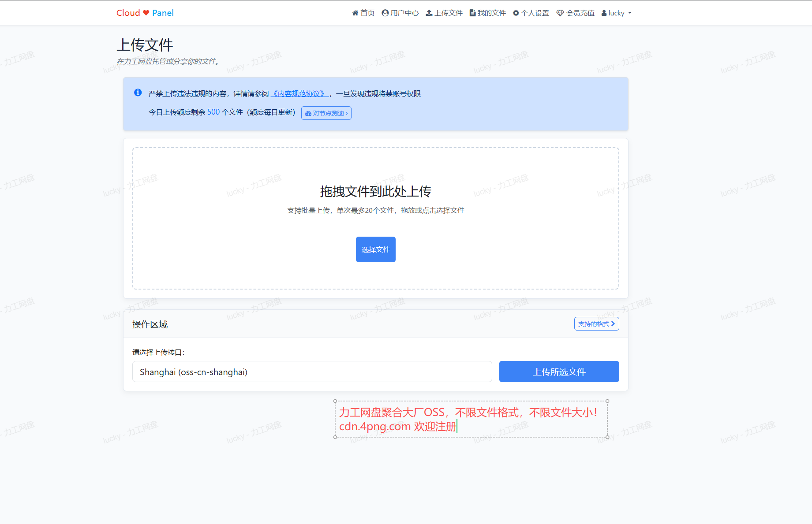Click the diamond membership recharge icon
Screen dimensions: 812x524
[x=560, y=13]
